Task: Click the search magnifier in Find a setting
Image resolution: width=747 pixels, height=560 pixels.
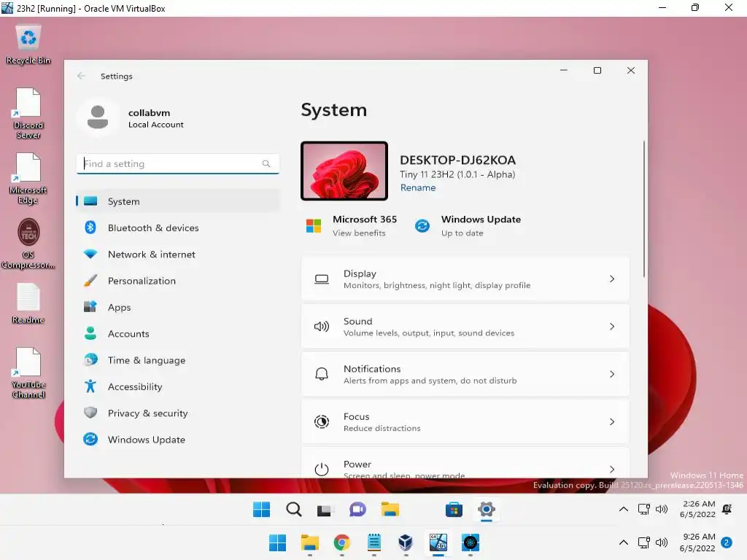Action: click(x=266, y=164)
